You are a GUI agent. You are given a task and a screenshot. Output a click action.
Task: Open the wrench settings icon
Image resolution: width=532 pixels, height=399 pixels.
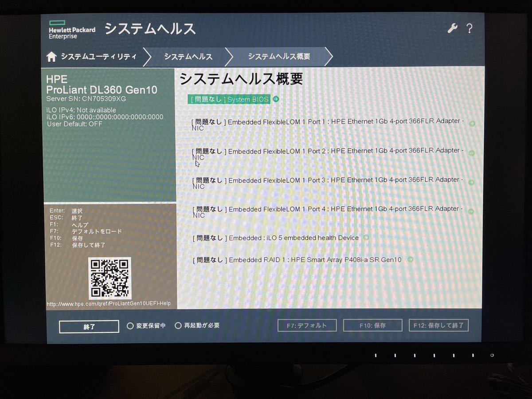click(x=452, y=29)
